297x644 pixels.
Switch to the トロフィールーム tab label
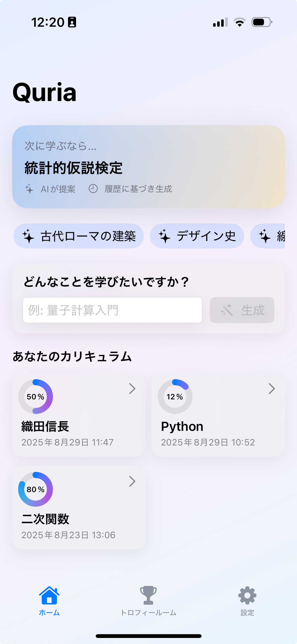pos(148,613)
